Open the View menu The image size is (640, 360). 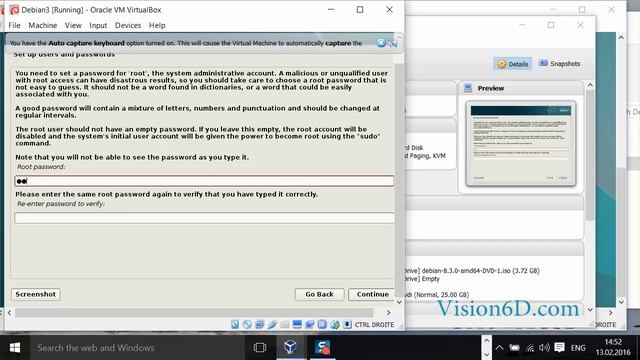point(73,25)
